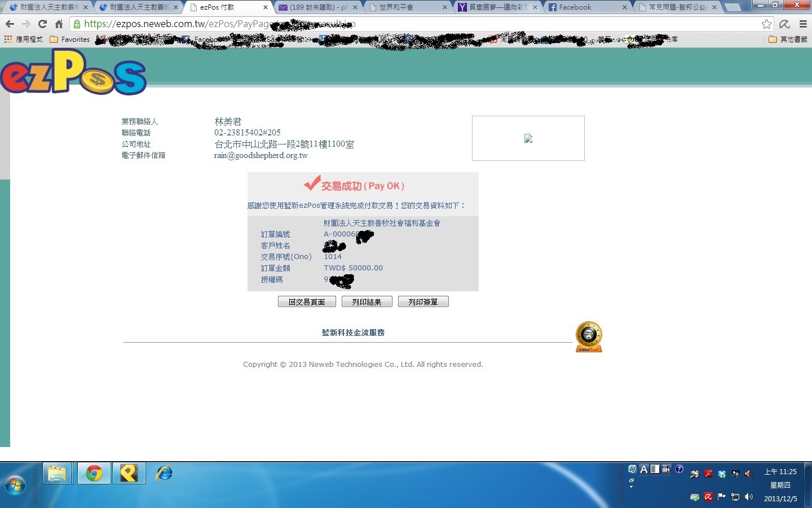The image size is (812, 508).
Task: Open the Chrome hamburger menu
Action: pyautogui.click(x=803, y=24)
